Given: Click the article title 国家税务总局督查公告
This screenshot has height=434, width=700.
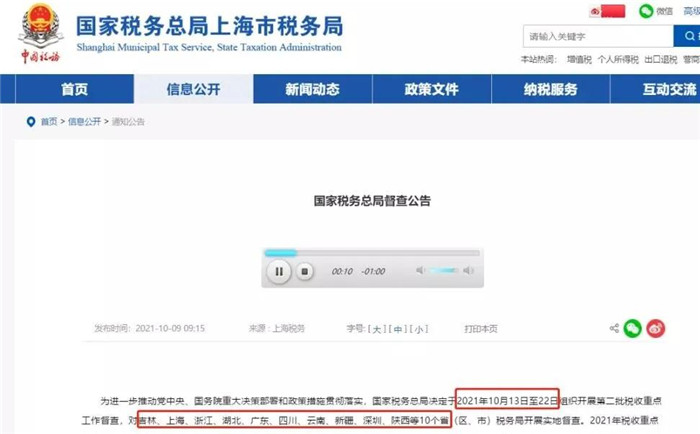Looking at the screenshot, I should click(x=372, y=200).
